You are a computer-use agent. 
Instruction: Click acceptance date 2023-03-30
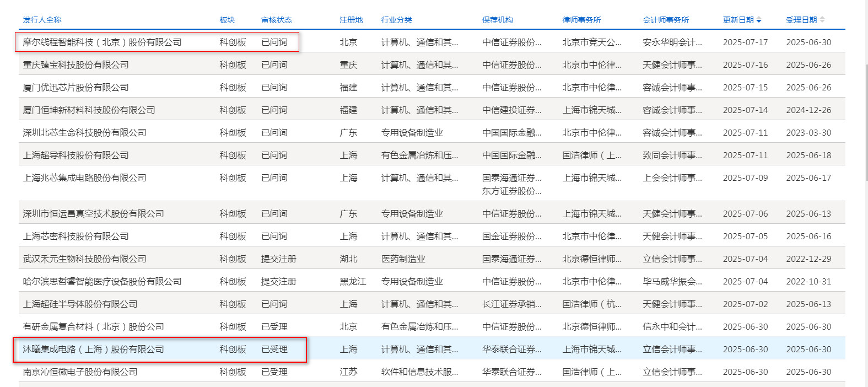(808, 133)
